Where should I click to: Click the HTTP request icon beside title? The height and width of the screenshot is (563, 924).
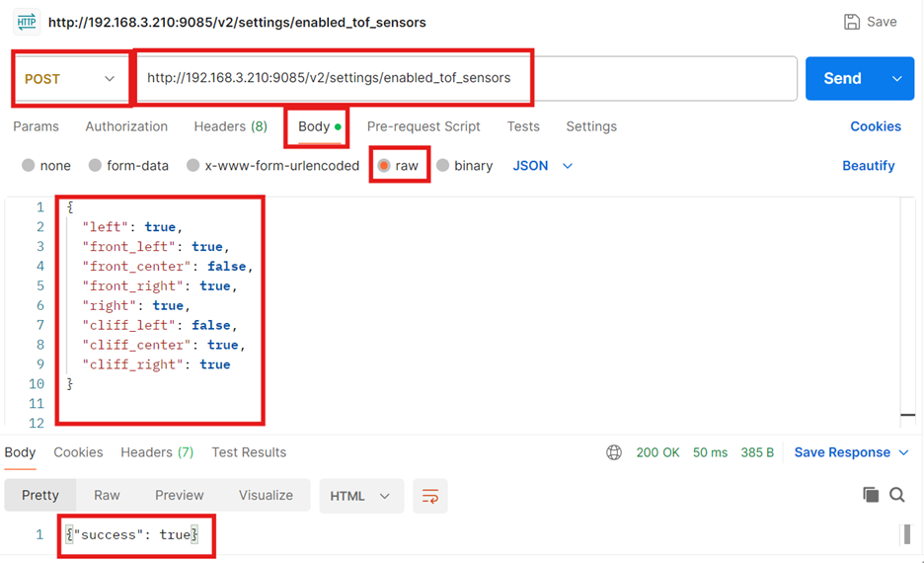(x=26, y=22)
